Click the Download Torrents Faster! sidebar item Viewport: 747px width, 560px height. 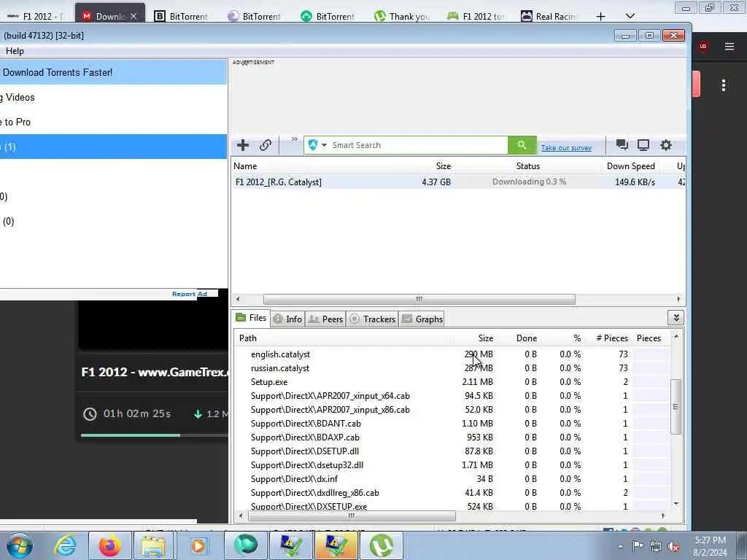pos(113,72)
